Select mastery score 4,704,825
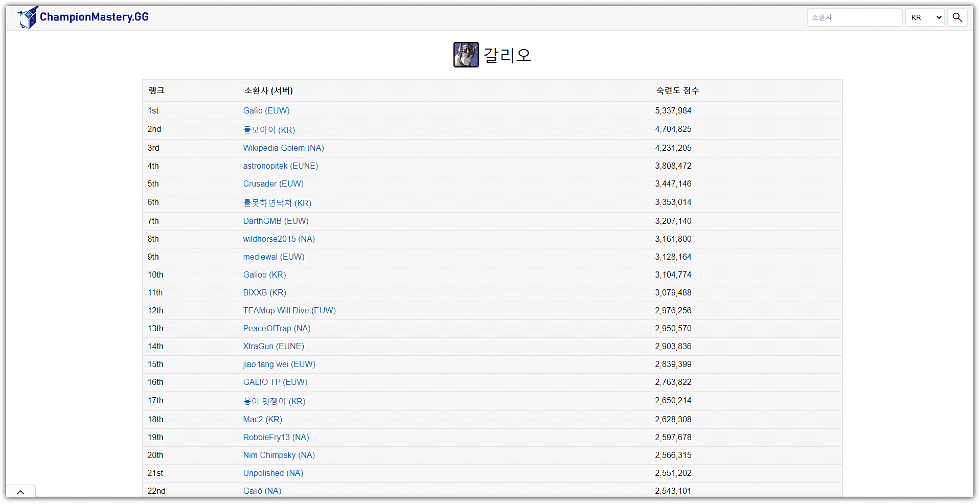 (x=673, y=129)
